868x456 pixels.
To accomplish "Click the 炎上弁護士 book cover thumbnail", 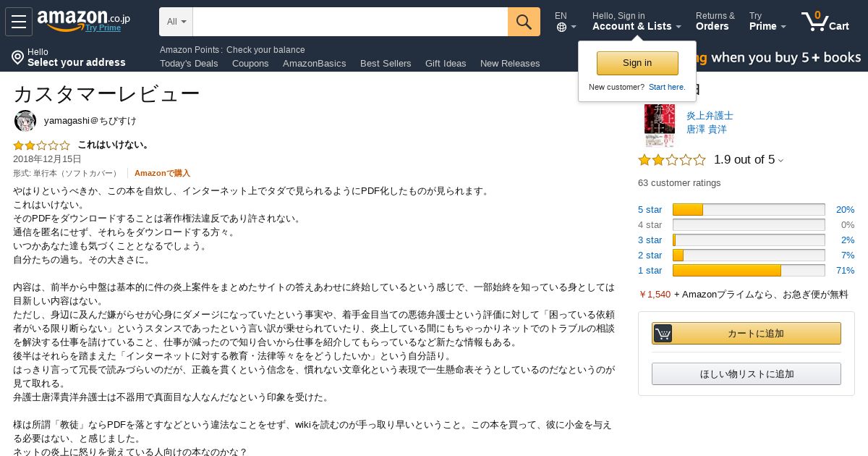I will point(659,125).
